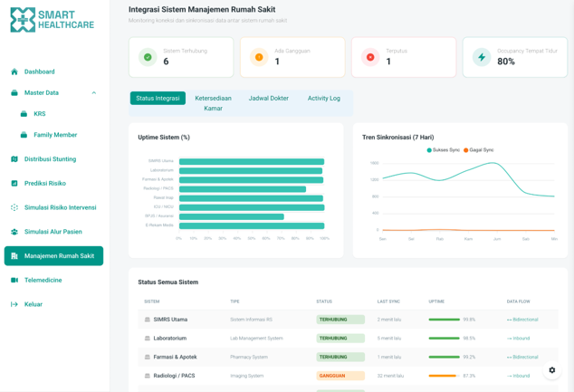This screenshot has height=392, width=574.
Task: Click the red cross icon in Terputus card
Action: (x=370, y=57)
